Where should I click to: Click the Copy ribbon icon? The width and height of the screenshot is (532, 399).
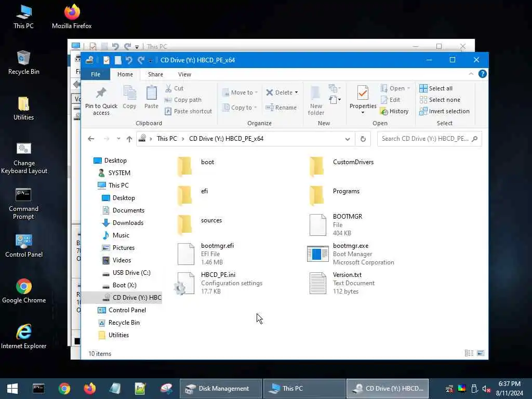129,94
